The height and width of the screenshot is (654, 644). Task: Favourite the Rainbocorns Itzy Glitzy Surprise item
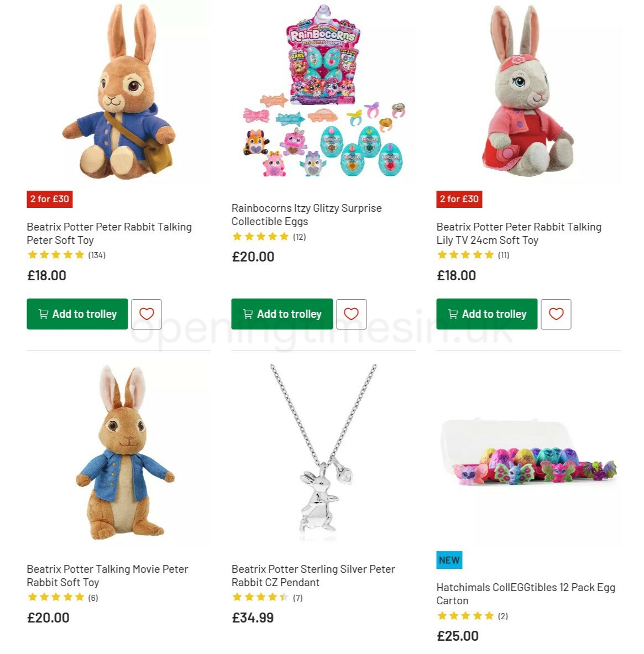(x=352, y=313)
